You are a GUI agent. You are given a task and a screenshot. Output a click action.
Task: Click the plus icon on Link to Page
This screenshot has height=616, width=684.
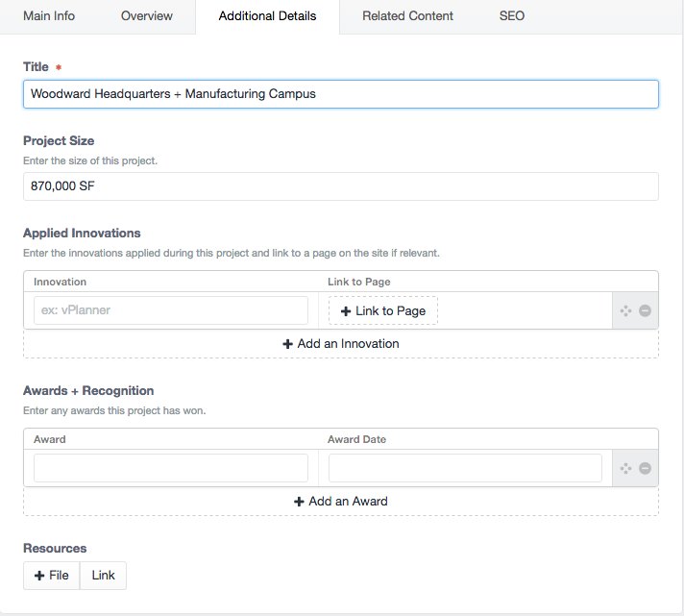pyautogui.click(x=346, y=311)
